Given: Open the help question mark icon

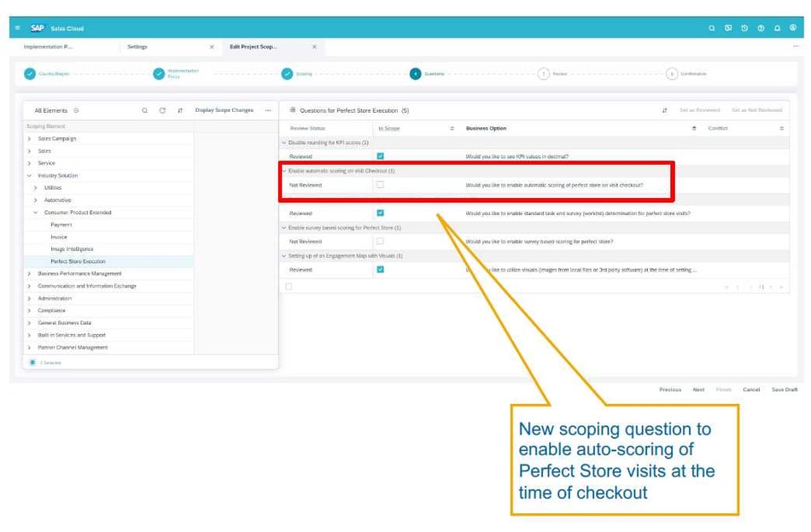Looking at the screenshot, I should pos(761,28).
